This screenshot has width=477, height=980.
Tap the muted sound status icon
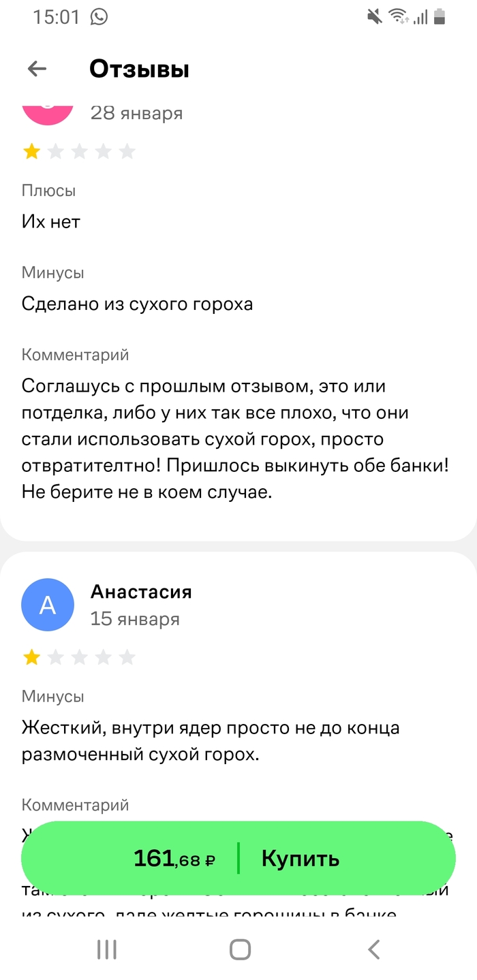click(374, 17)
